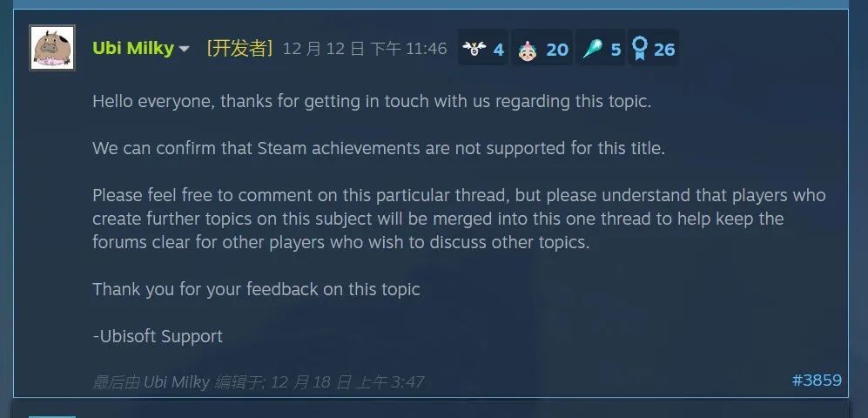This screenshot has width=868, height=418.
Task: Open the #3859 post permalink
Action: coord(818,381)
